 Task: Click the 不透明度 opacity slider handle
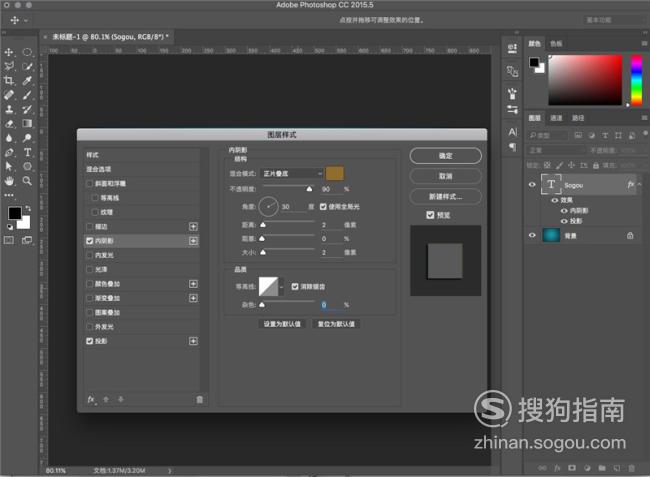[309, 189]
